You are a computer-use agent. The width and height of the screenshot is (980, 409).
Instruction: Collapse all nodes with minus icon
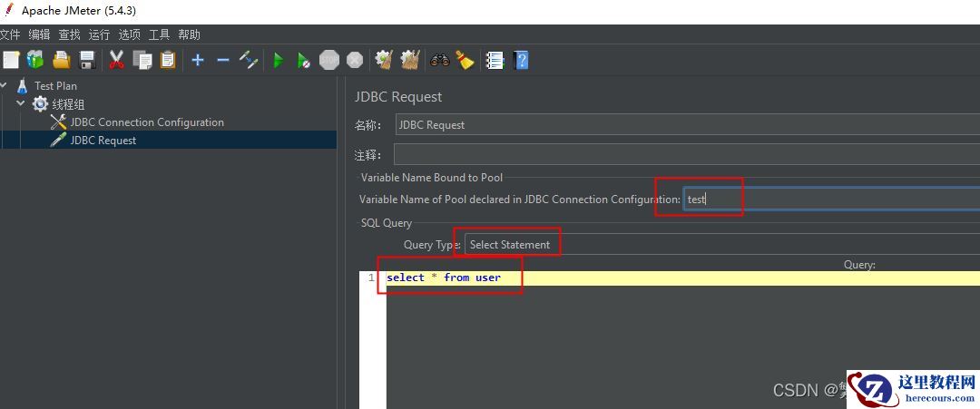[x=223, y=60]
